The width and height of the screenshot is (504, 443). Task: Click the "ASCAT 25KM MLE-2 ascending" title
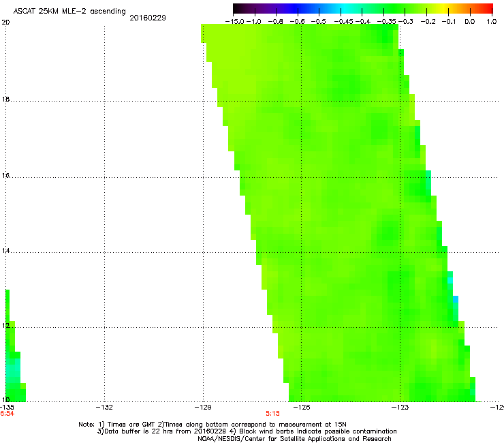tap(69, 12)
